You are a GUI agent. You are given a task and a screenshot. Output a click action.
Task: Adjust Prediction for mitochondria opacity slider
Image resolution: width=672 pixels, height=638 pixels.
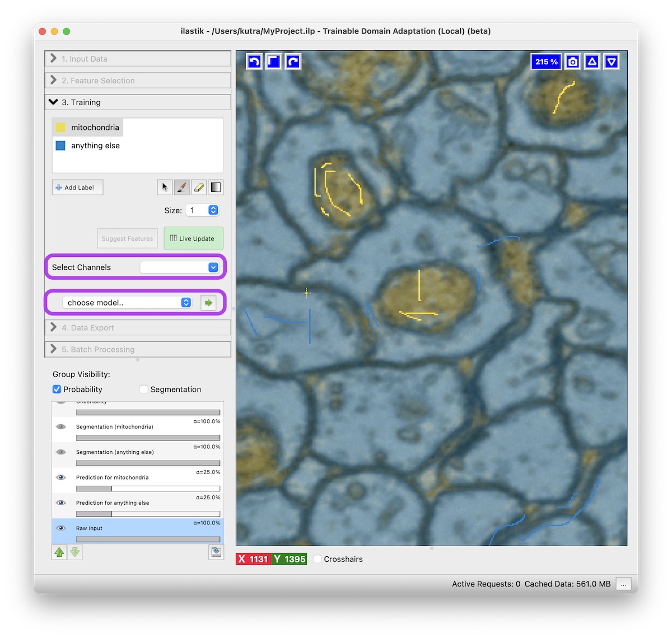click(148, 489)
